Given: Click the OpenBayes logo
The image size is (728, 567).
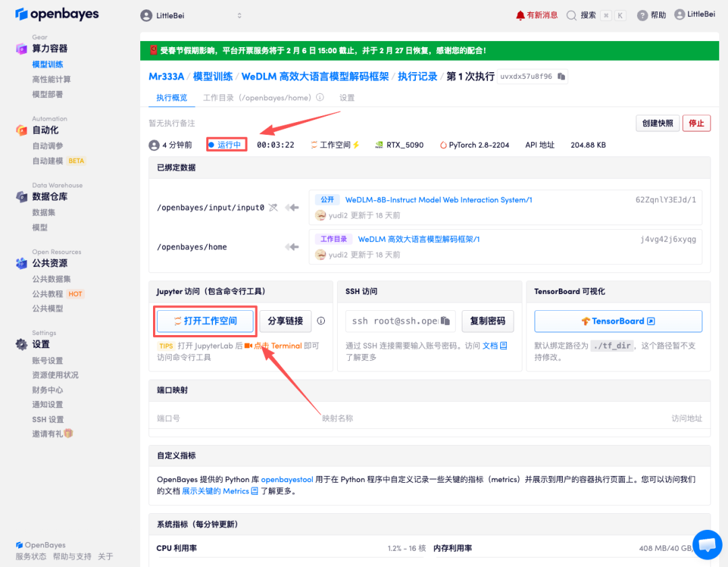Looking at the screenshot, I should (x=57, y=14).
